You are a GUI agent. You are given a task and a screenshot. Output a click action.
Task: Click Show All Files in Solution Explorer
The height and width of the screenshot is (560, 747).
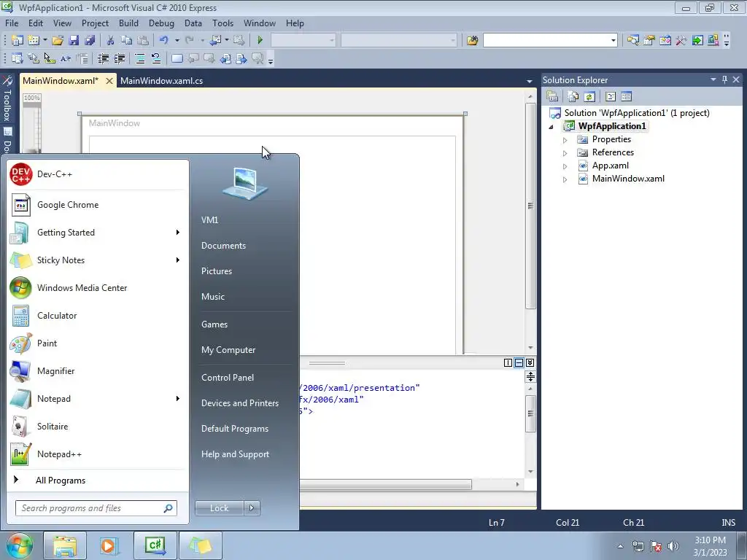click(x=573, y=97)
